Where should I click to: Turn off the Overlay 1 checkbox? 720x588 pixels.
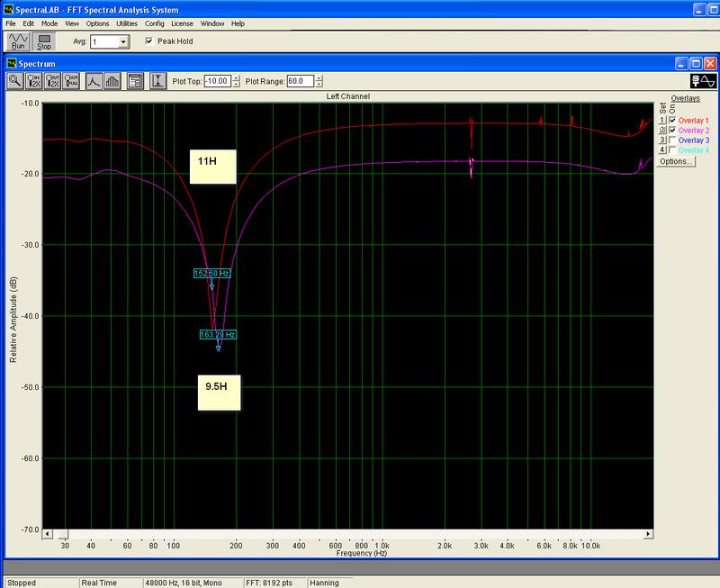click(x=671, y=120)
